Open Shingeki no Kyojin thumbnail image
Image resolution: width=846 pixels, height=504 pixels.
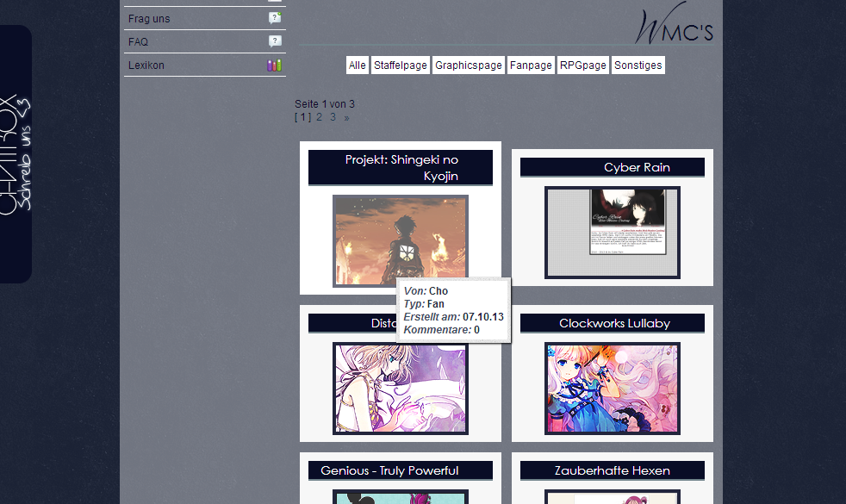[x=401, y=240]
